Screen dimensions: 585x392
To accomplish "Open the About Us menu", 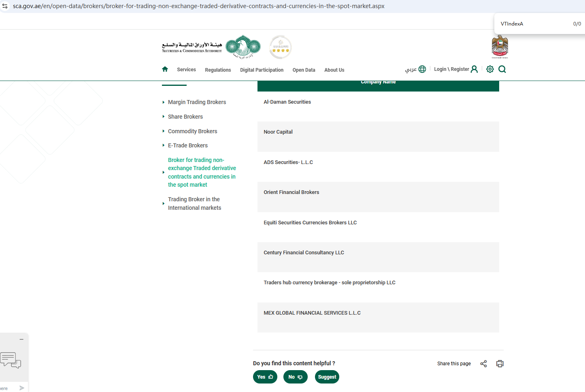I will [334, 70].
